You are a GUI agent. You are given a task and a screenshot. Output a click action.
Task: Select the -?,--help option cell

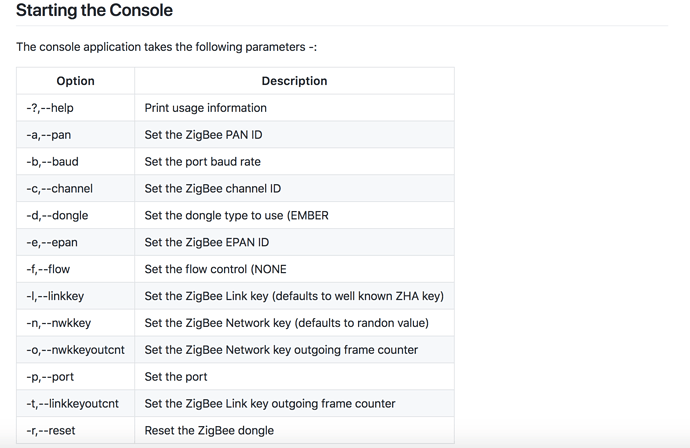pyautogui.click(x=75, y=108)
